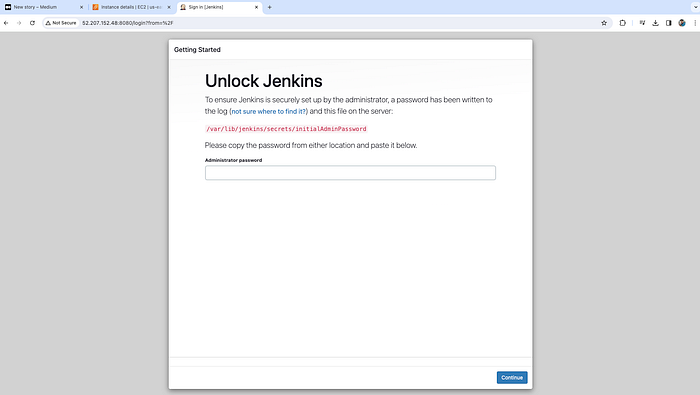Open the browser downloads icon
700x395 pixels.
pyautogui.click(x=655, y=23)
